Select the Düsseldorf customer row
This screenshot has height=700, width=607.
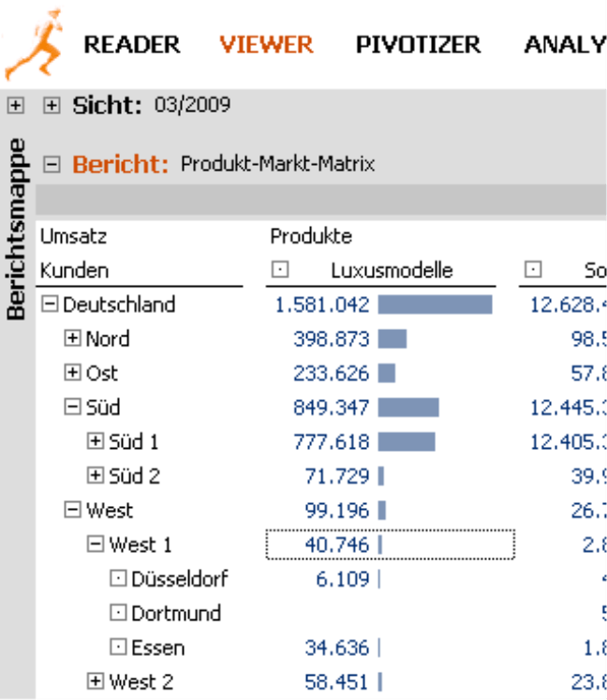point(180,579)
